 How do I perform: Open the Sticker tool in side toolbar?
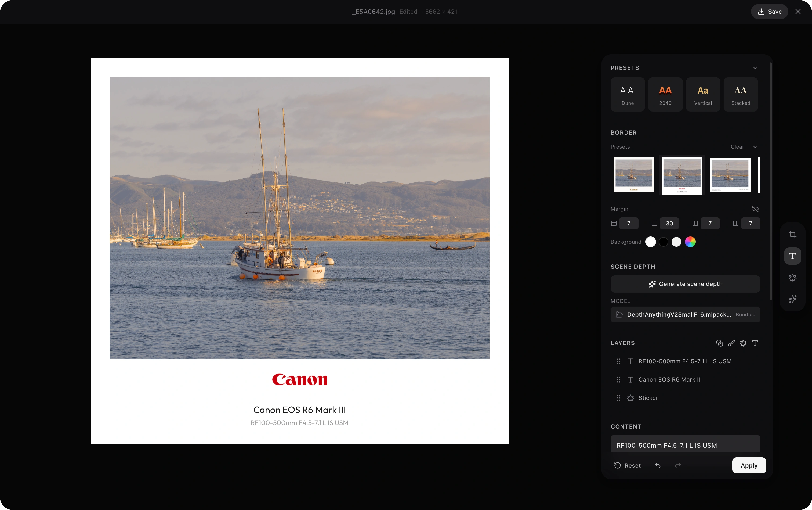(x=792, y=278)
